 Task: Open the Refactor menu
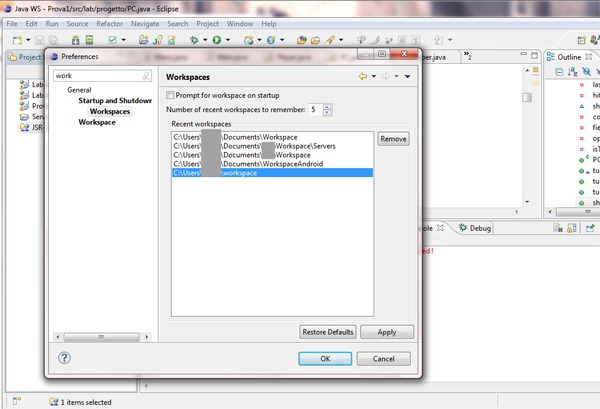[109, 24]
